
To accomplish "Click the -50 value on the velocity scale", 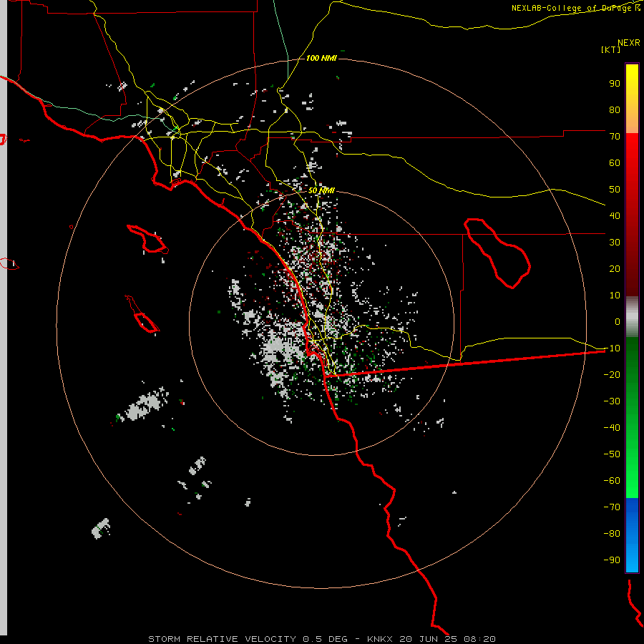I will (612, 454).
